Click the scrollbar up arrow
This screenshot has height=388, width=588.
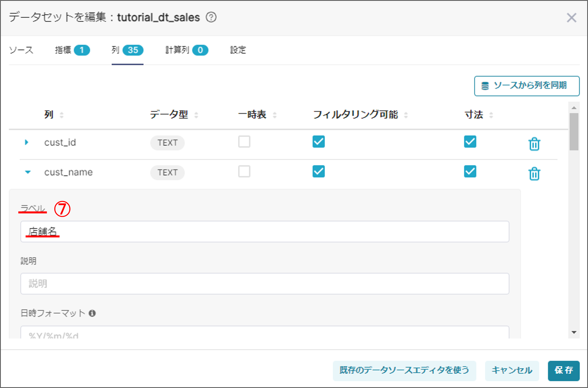[574, 108]
